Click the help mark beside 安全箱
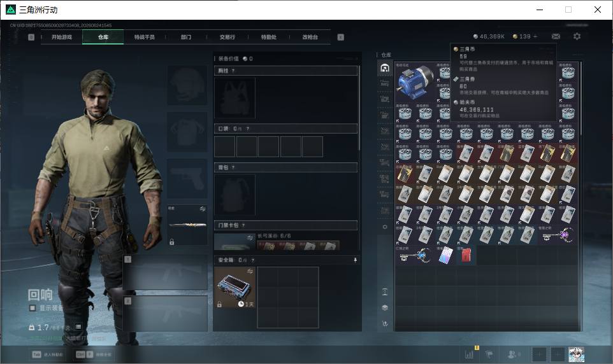 point(252,260)
